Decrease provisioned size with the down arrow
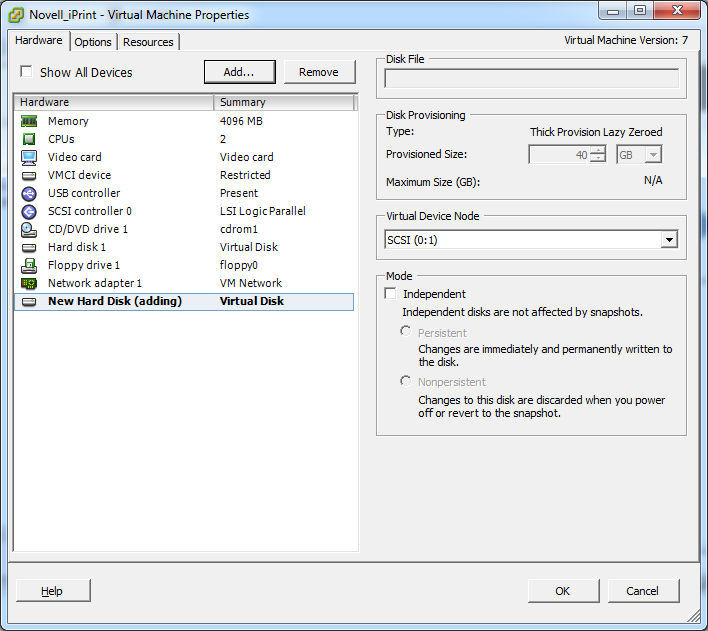 [598, 158]
